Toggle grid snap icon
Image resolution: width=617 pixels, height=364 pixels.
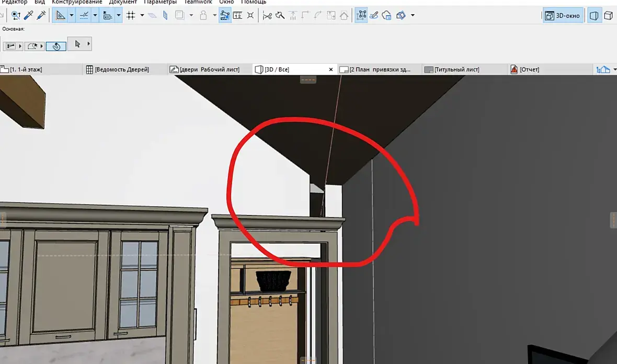tap(131, 15)
